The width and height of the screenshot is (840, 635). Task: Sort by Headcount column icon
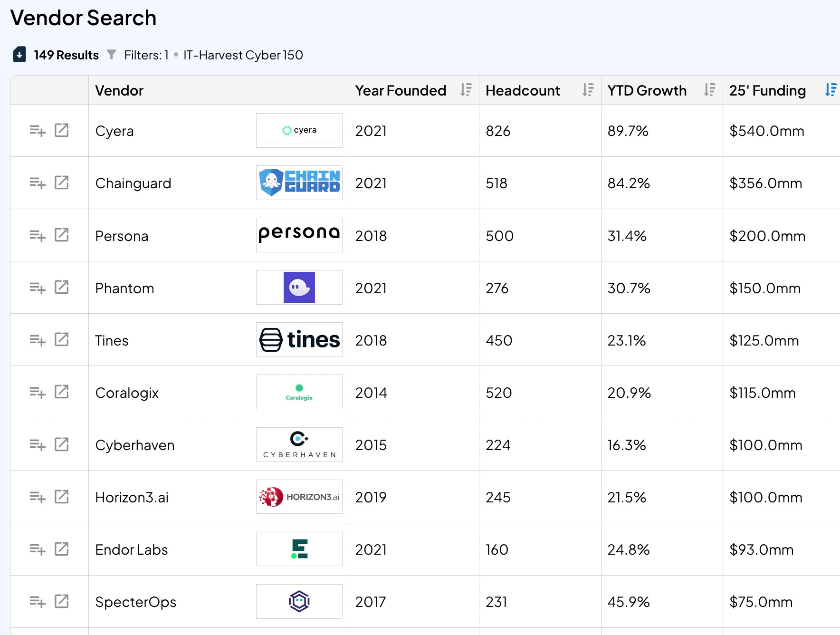pos(588,90)
